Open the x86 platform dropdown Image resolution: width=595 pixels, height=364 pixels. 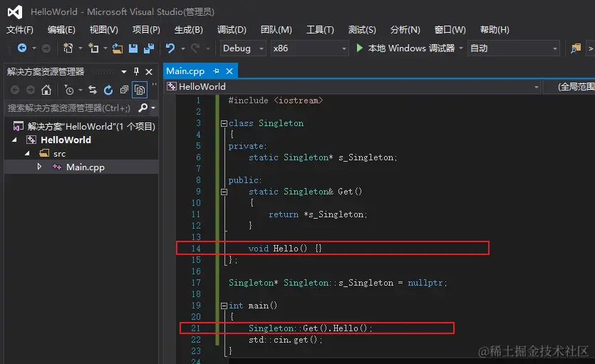[310, 48]
